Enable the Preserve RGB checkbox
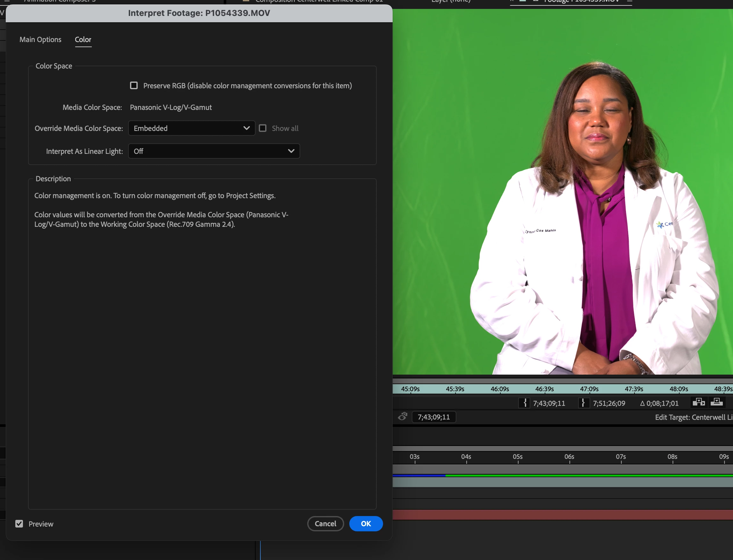 [134, 86]
